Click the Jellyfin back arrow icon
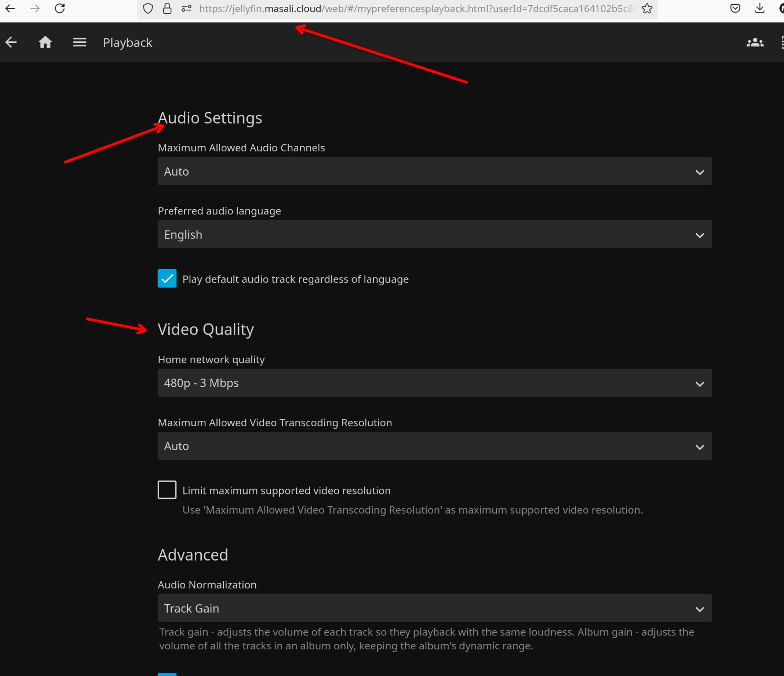 click(x=11, y=42)
